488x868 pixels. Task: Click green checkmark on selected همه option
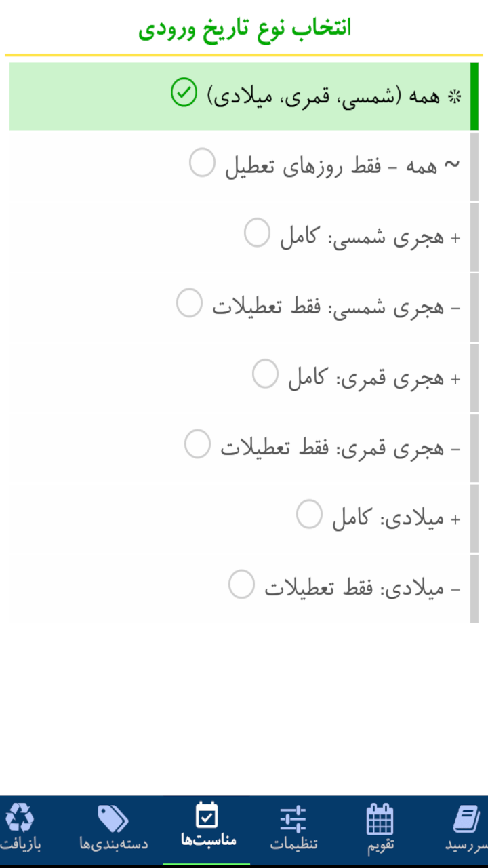pyautogui.click(x=184, y=92)
